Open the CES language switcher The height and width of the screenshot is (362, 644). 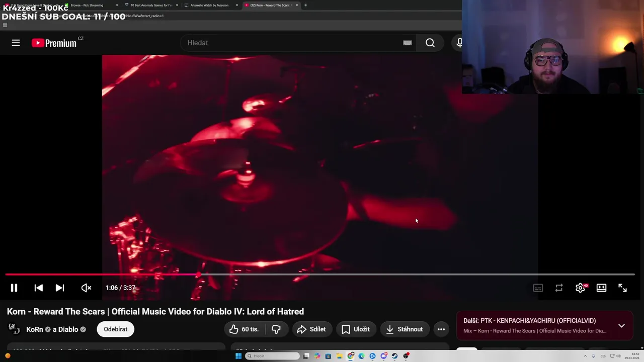pos(603,356)
